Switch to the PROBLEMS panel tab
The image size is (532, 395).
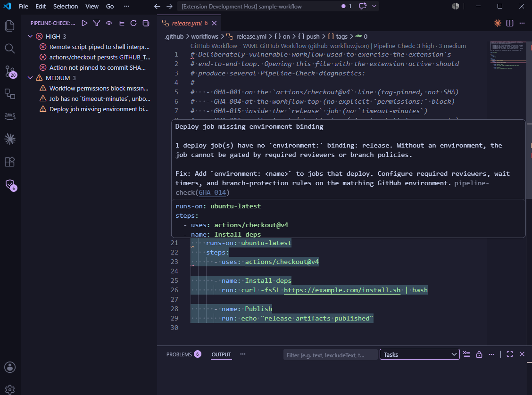[183, 354]
